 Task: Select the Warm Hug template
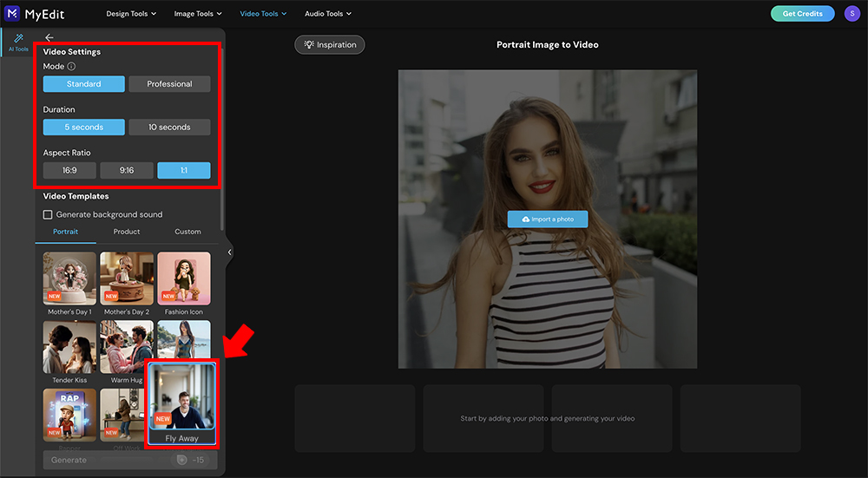tap(127, 347)
